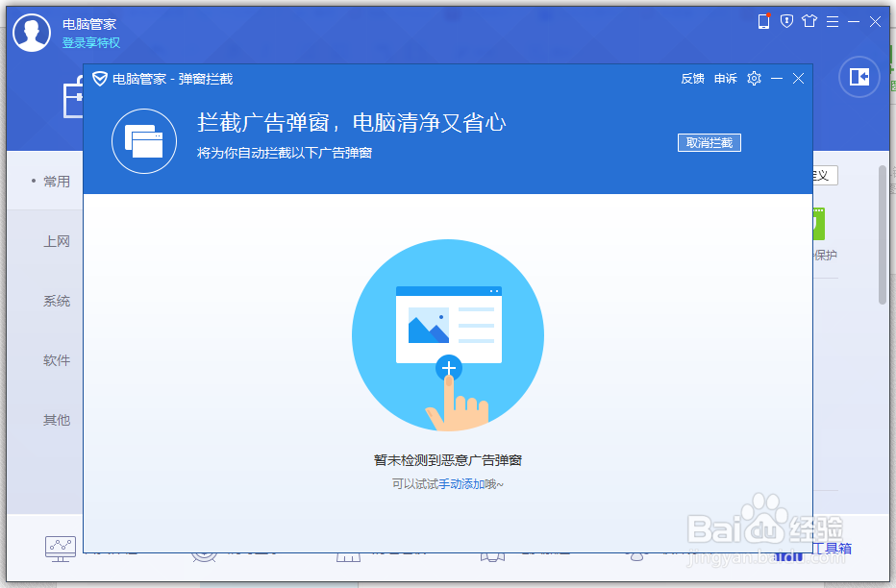
Task: Click the user avatar in main window
Action: click(x=32, y=33)
